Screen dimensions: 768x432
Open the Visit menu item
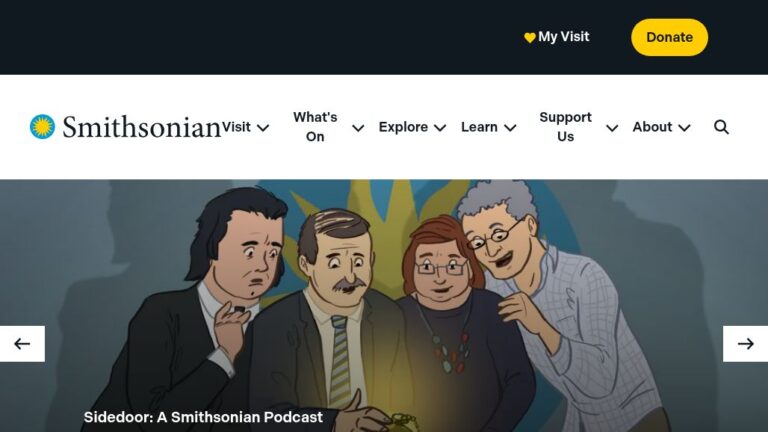(237, 127)
